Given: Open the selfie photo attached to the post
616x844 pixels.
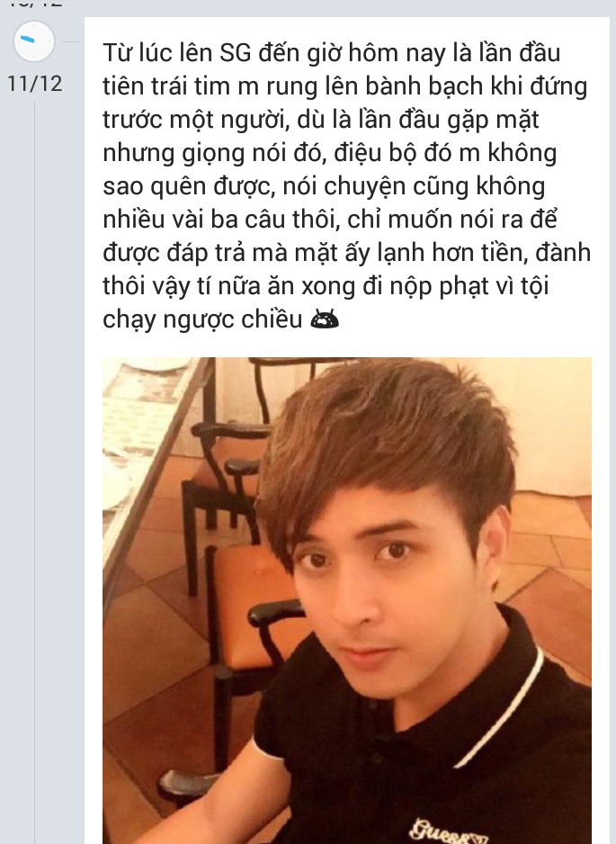Looking at the screenshot, I should coord(347,600).
